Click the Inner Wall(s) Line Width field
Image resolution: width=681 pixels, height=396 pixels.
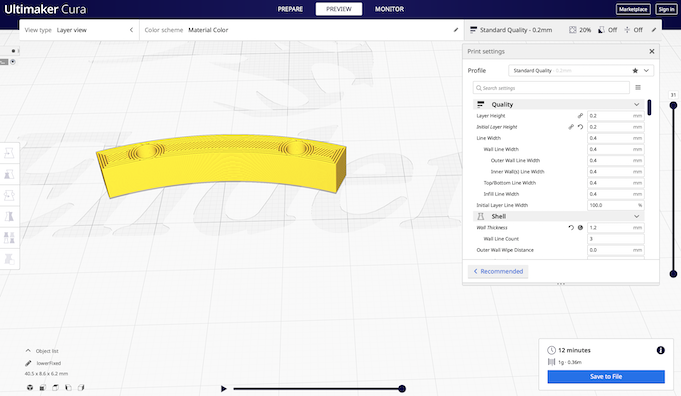pyautogui.click(x=615, y=172)
